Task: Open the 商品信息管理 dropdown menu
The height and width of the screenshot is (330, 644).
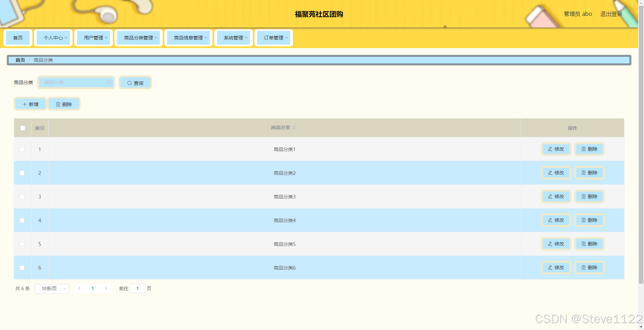Action: [188, 38]
